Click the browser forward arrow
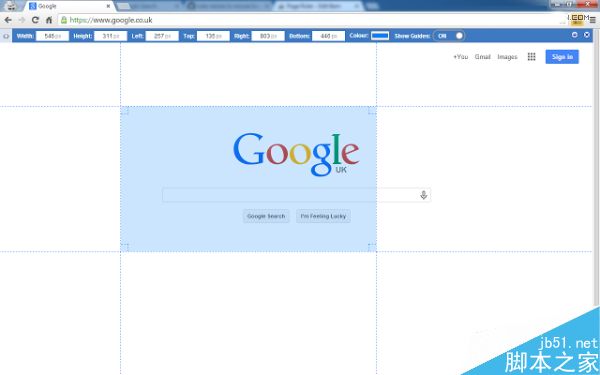600x375 pixels. (22, 20)
